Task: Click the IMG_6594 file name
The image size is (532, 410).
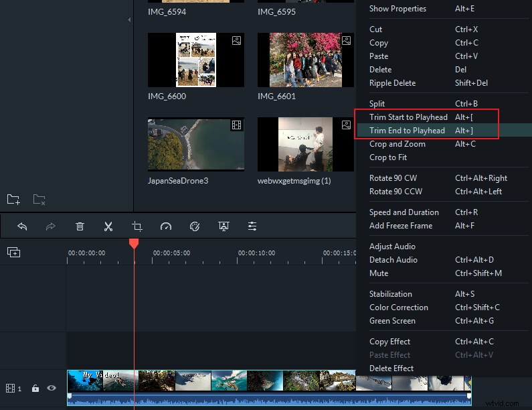Action: 167,12
